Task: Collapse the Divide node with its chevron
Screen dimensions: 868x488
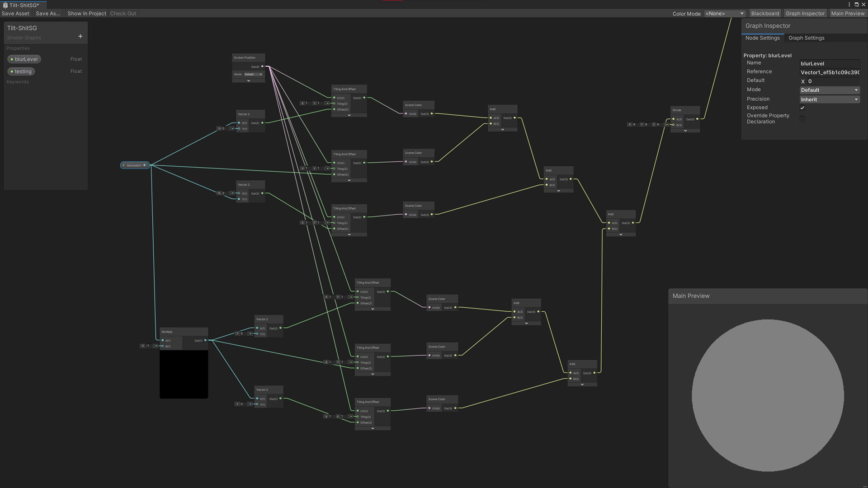Action: click(685, 131)
